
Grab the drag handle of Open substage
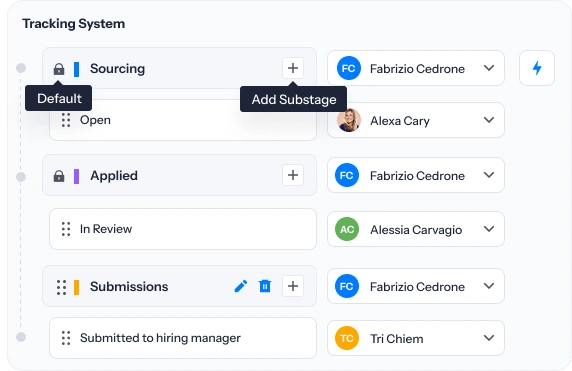[66, 120]
